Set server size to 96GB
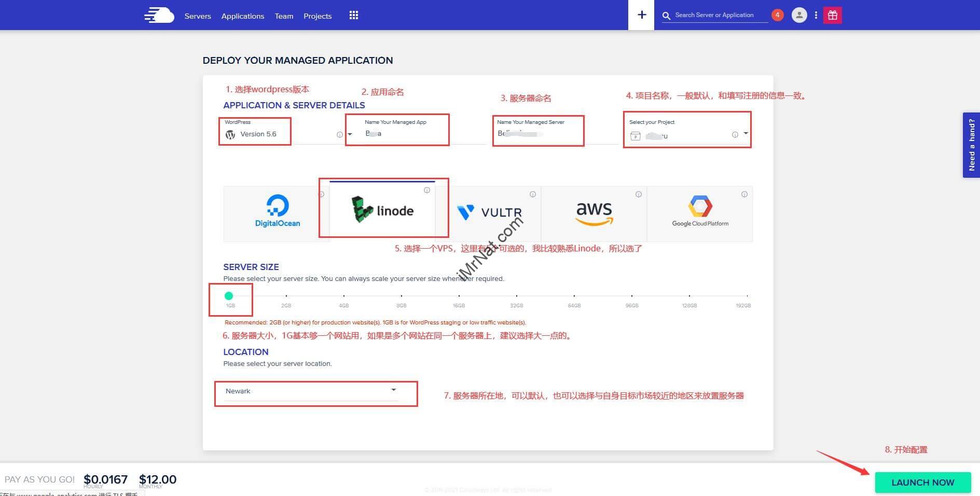The height and width of the screenshot is (496, 980). point(632,296)
